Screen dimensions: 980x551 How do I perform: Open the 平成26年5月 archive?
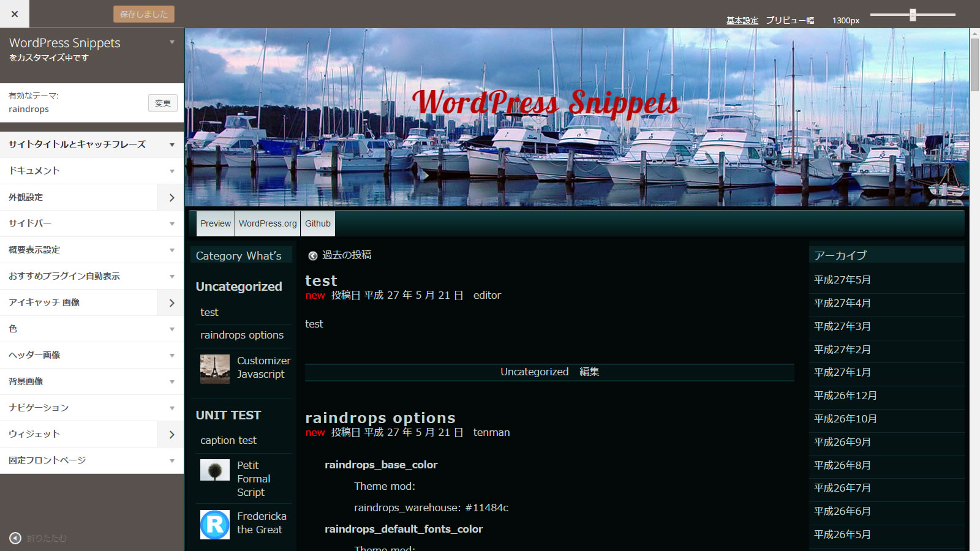click(842, 534)
